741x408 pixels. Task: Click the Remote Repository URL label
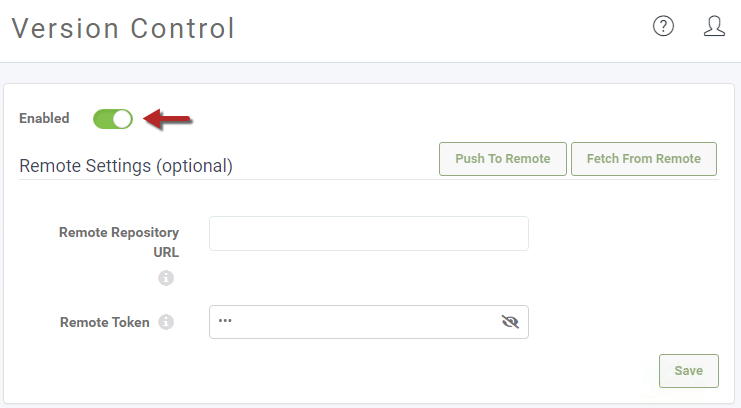tap(119, 242)
